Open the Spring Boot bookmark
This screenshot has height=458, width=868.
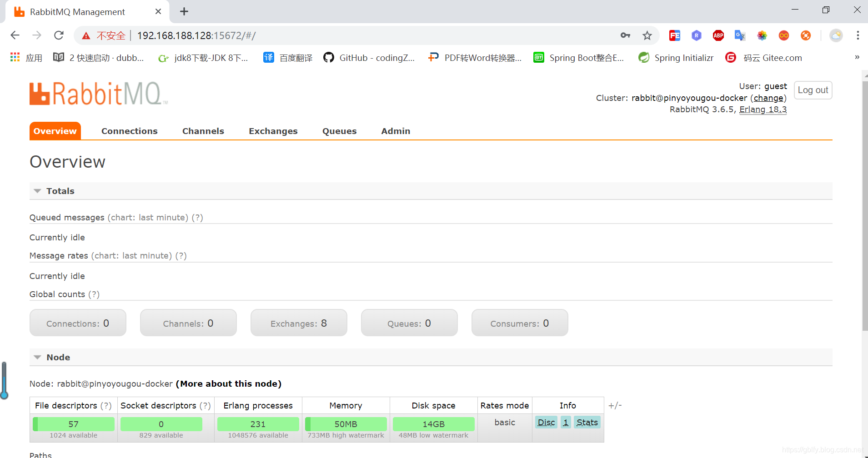tap(578, 58)
